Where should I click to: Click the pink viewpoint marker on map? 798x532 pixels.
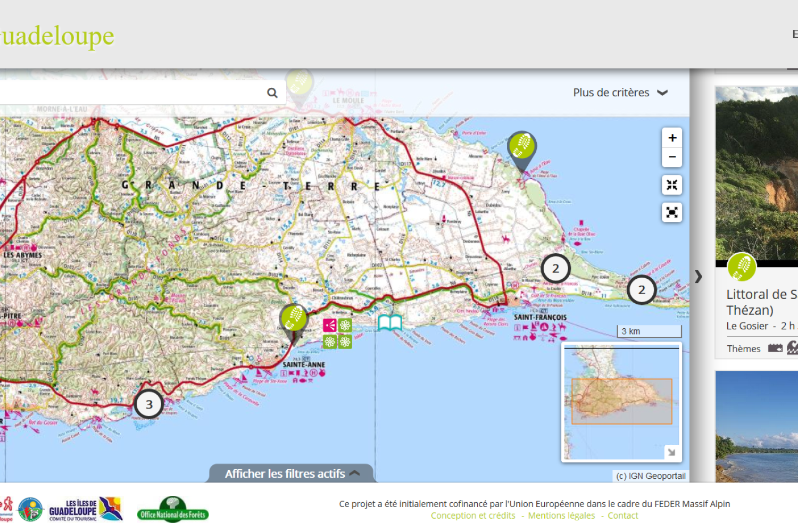coord(330,325)
